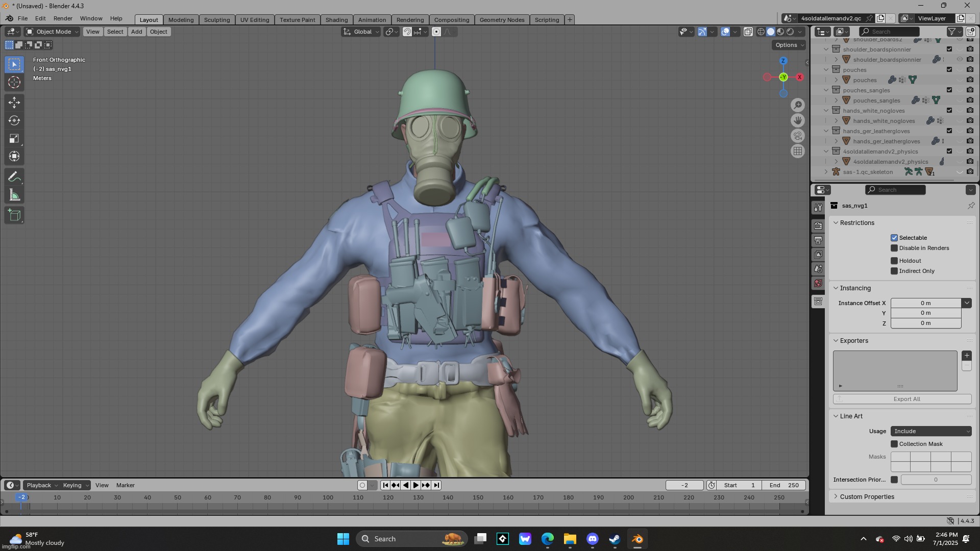Click the current frame field showing -2

point(684,485)
